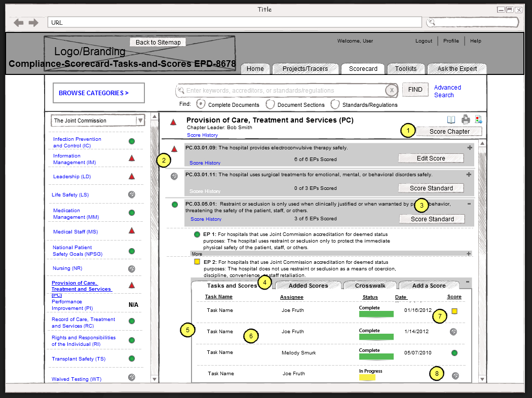
Task: Click gray score icon for 1/14/2012 task
Action: coord(453,332)
